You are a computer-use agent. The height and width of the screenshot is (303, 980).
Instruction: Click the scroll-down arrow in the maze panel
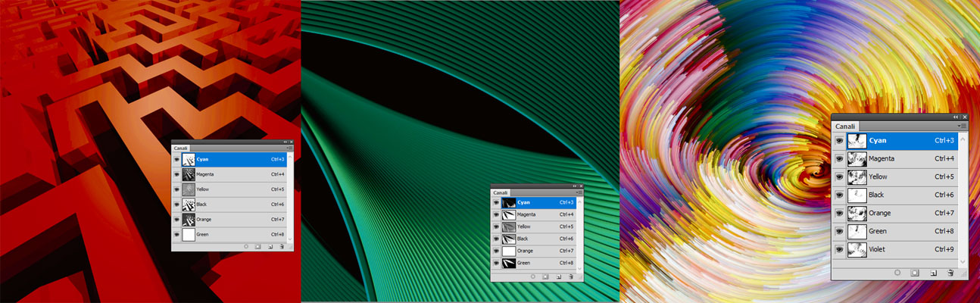click(x=290, y=239)
